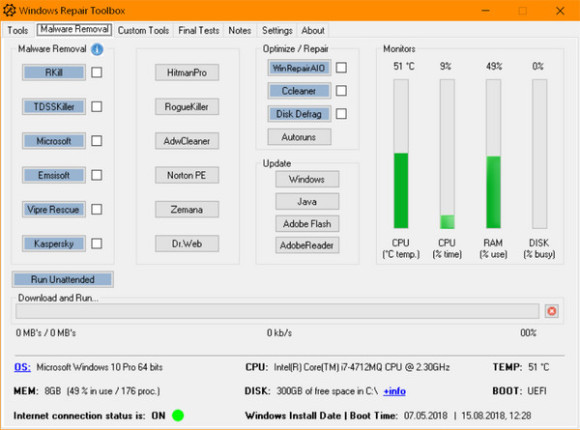Toggle the Vipre Rescue checkbox

97,209
